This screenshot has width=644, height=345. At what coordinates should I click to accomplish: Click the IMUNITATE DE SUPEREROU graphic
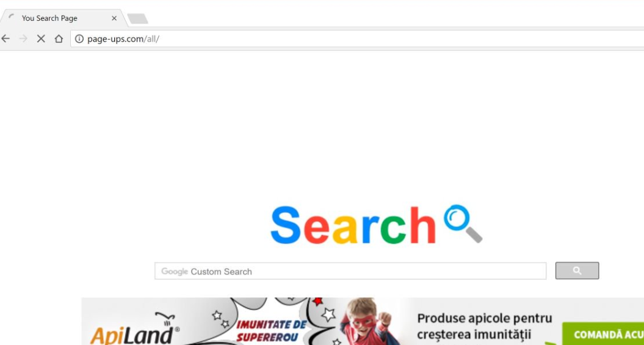click(270, 332)
